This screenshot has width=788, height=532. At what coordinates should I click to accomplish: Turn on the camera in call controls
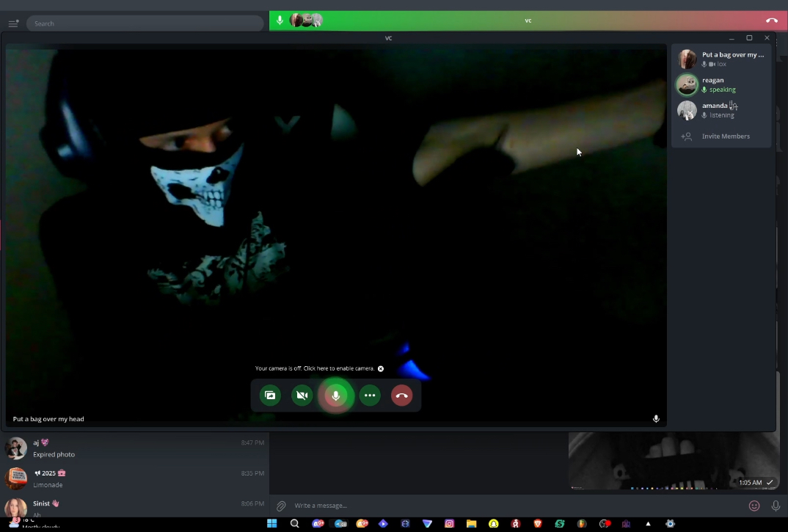302,396
